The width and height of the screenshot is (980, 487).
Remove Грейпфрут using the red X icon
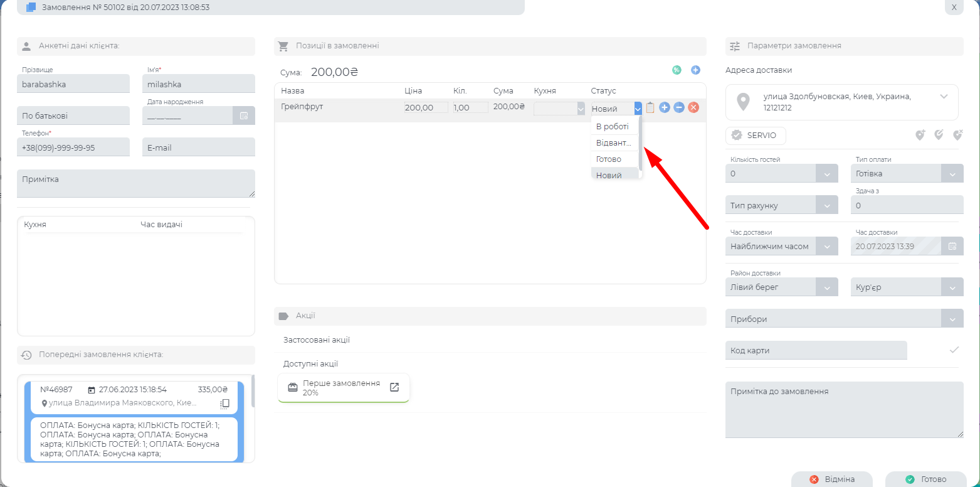(x=693, y=108)
